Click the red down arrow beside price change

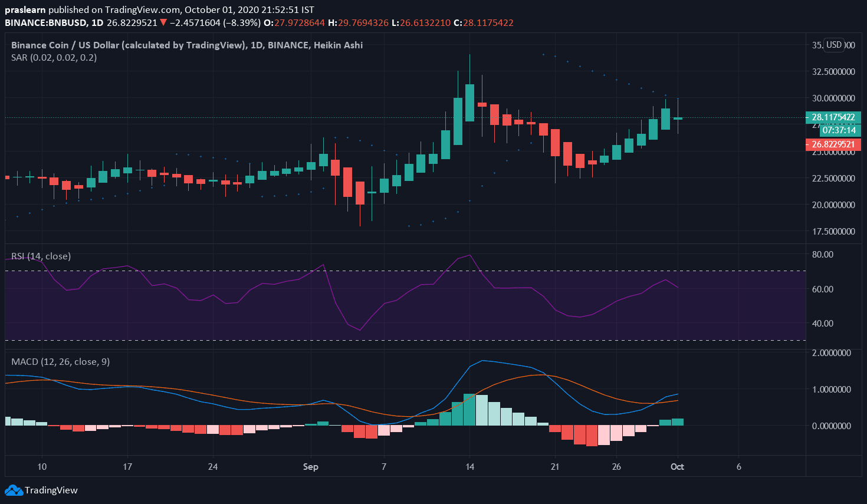163,23
